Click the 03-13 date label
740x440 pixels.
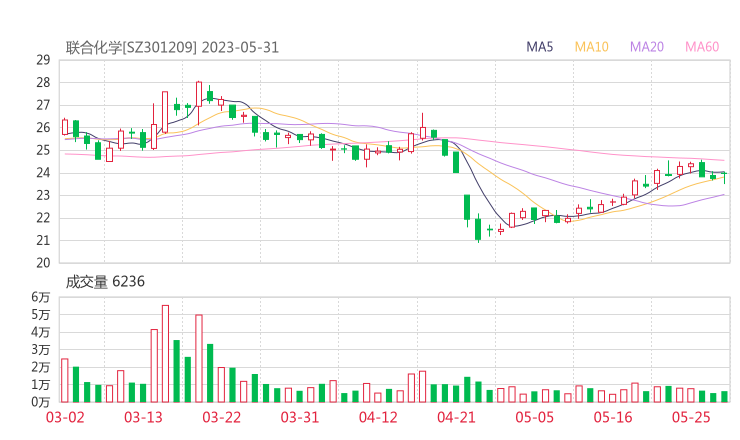[x=143, y=417]
